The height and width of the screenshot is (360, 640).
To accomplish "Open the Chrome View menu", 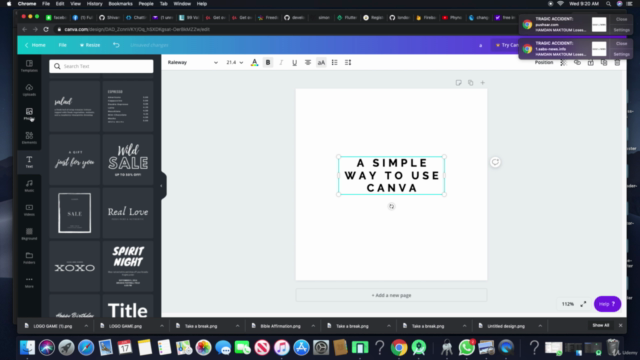I will point(75,4).
